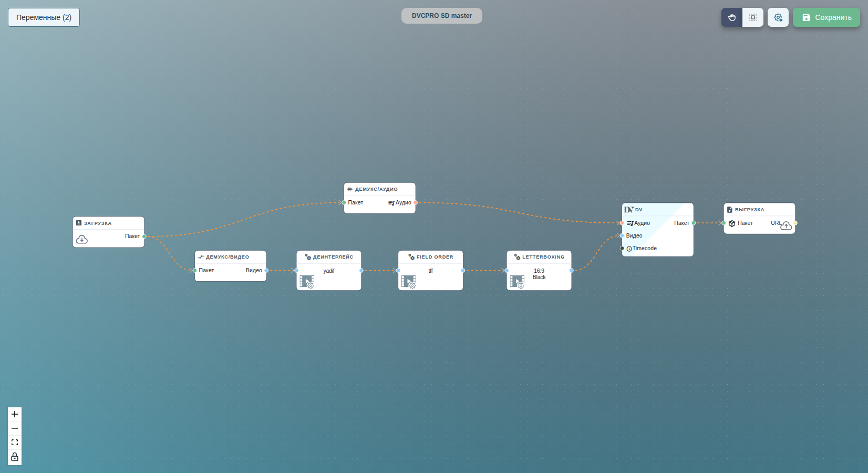Select the box selection tool

click(x=753, y=17)
